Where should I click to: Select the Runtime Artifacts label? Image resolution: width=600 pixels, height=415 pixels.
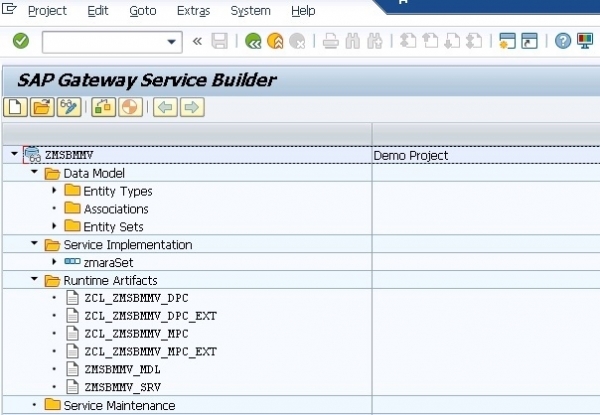point(110,280)
